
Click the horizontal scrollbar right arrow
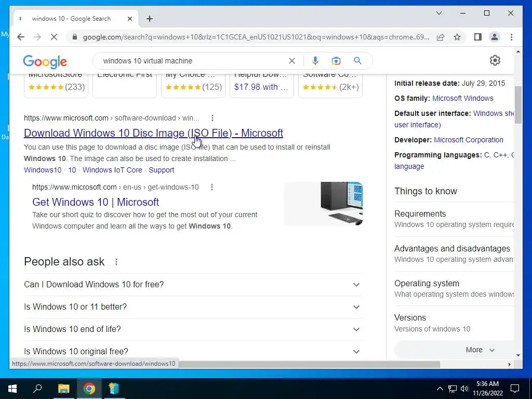(x=509, y=364)
